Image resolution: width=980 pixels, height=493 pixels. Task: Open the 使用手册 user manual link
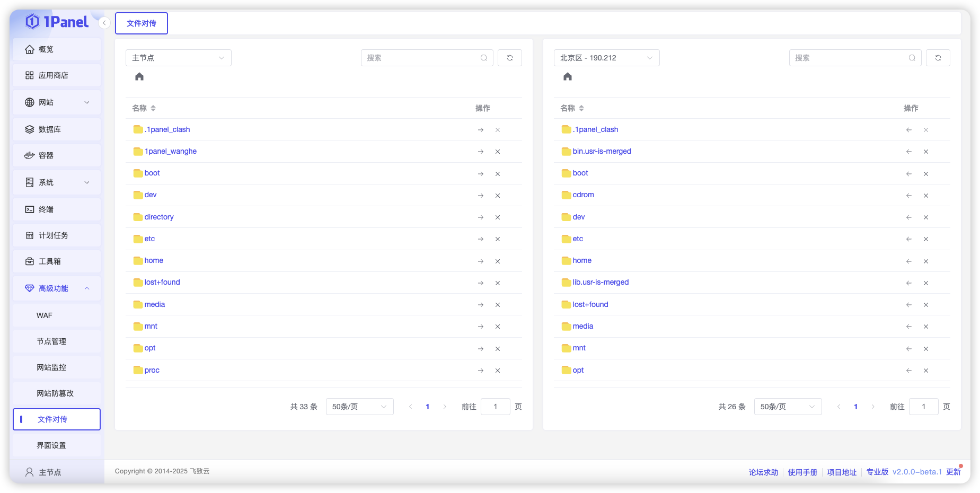[x=802, y=472]
